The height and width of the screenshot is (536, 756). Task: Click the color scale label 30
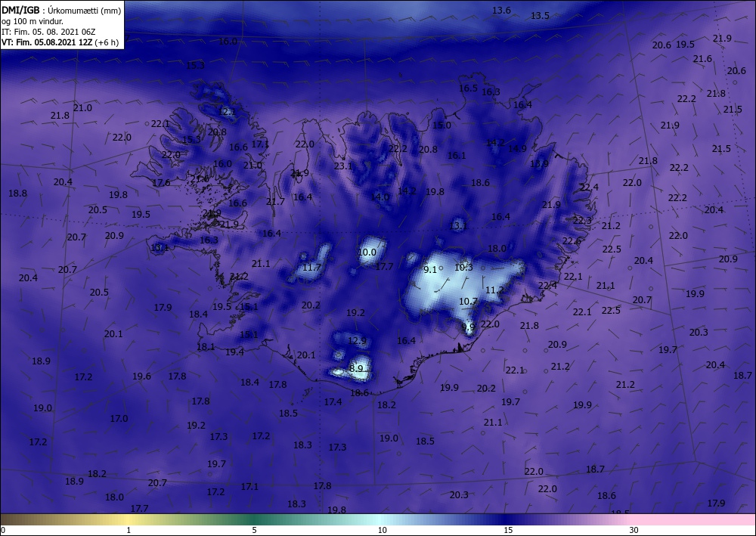tap(634, 530)
